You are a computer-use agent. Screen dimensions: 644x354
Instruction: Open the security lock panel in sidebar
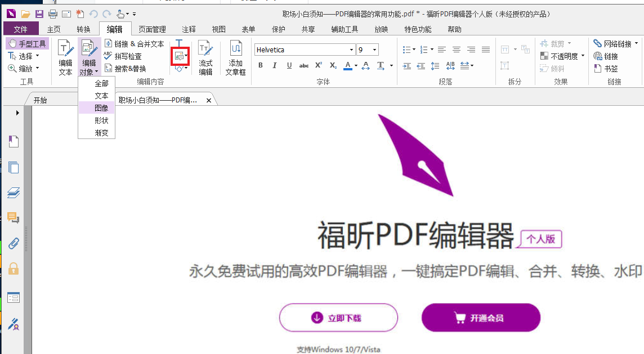coord(14,269)
